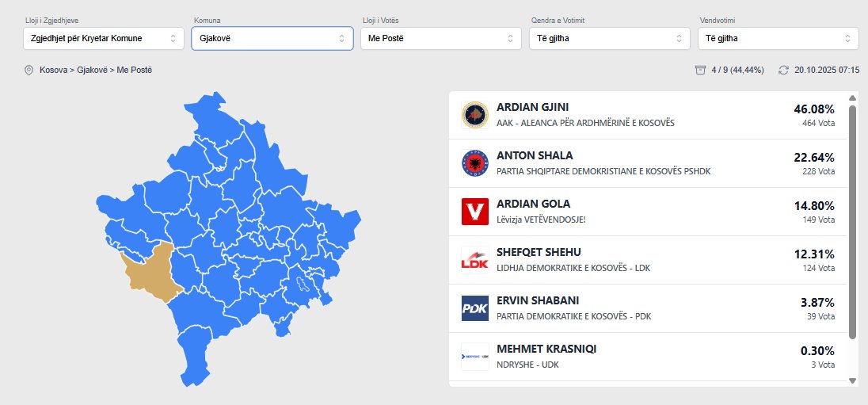The width and height of the screenshot is (868, 405).
Task: Click the AAK party logo icon
Action: pyautogui.click(x=474, y=115)
